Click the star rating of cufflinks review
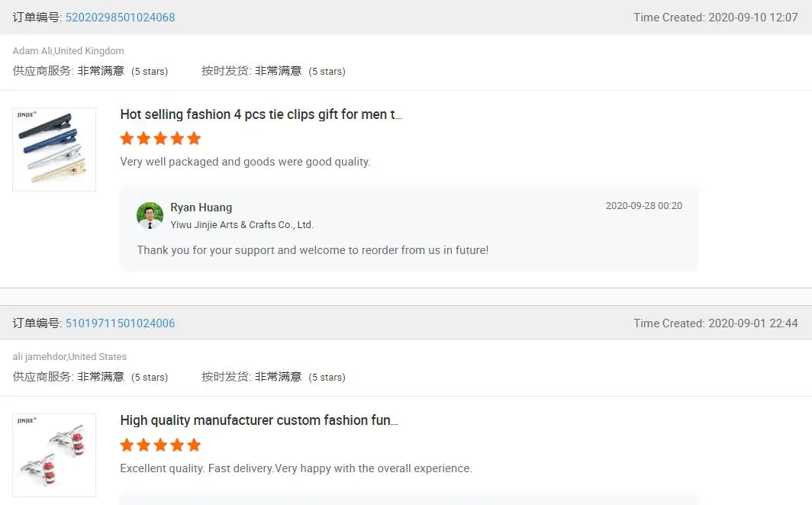 (160, 445)
